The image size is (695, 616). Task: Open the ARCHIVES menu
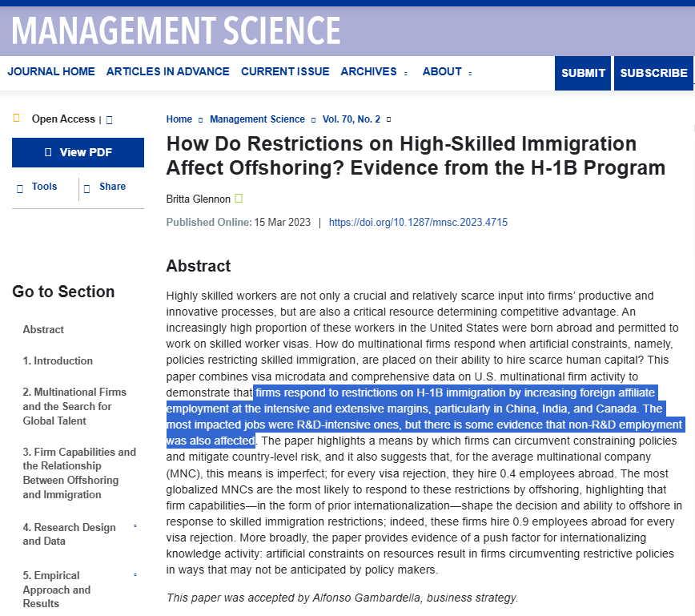pos(368,71)
